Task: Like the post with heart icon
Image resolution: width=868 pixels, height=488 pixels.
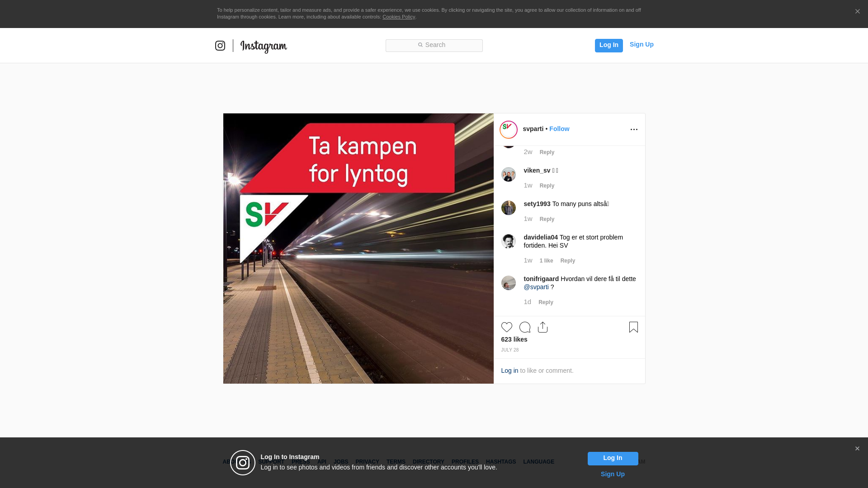Action: click(507, 327)
